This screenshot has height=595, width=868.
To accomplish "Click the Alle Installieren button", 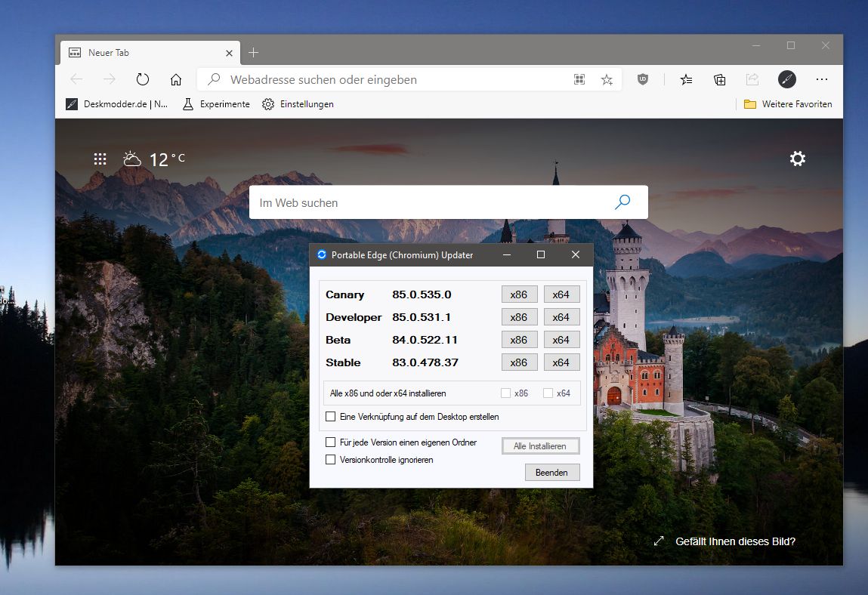I will coord(540,446).
